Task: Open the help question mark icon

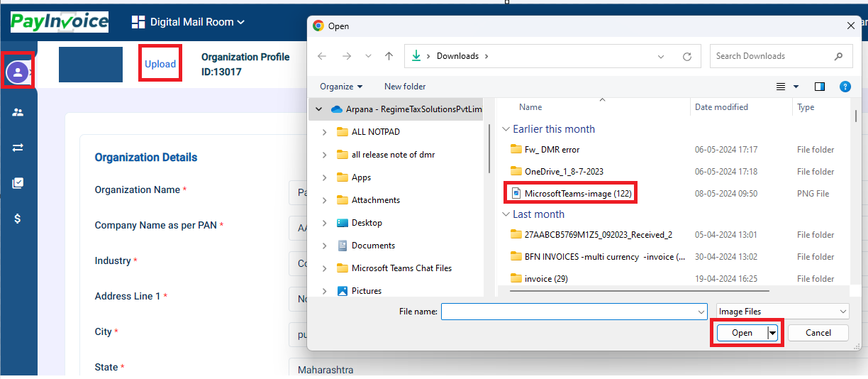Action: pos(845,87)
